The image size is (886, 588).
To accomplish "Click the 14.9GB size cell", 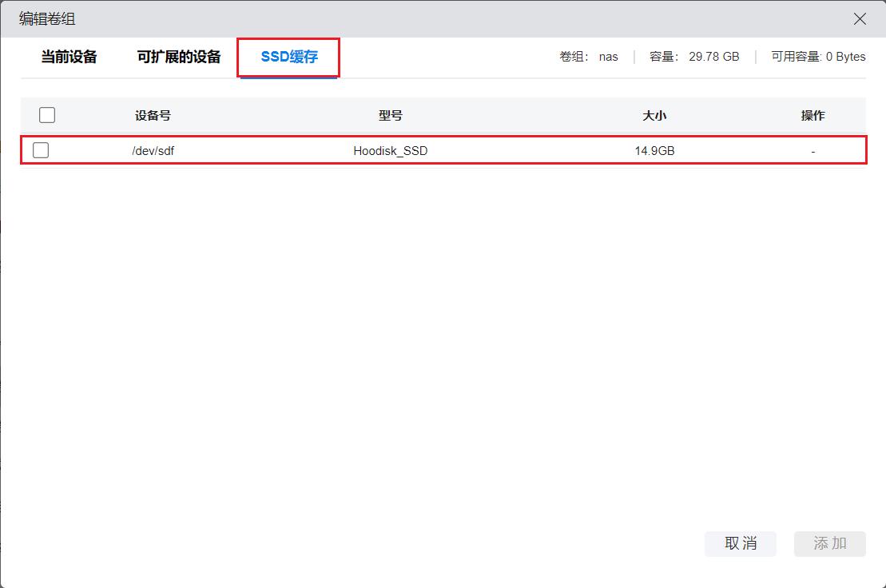I will (x=654, y=150).
